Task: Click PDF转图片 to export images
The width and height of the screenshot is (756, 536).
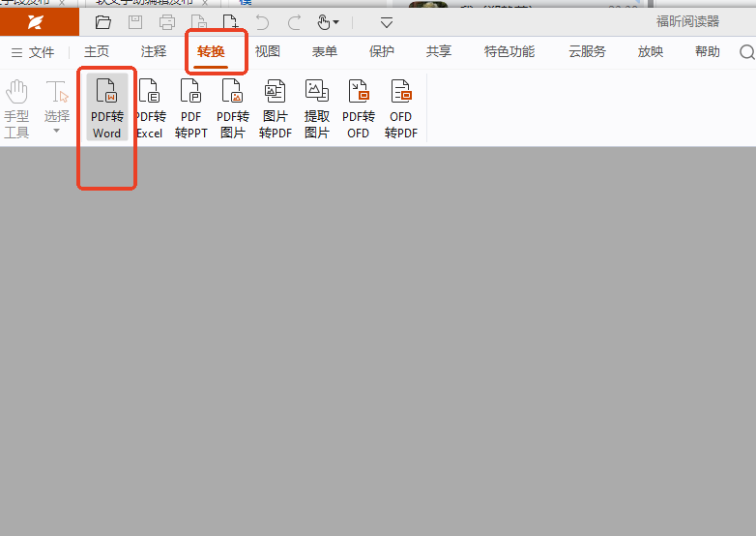Action: coord(232,107)
